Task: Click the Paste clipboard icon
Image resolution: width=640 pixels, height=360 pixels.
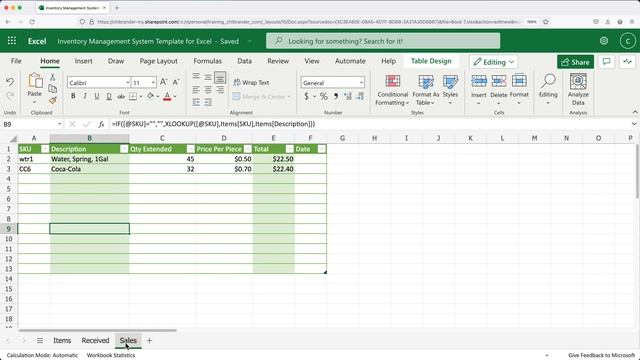Action: (x=35, y=81)
